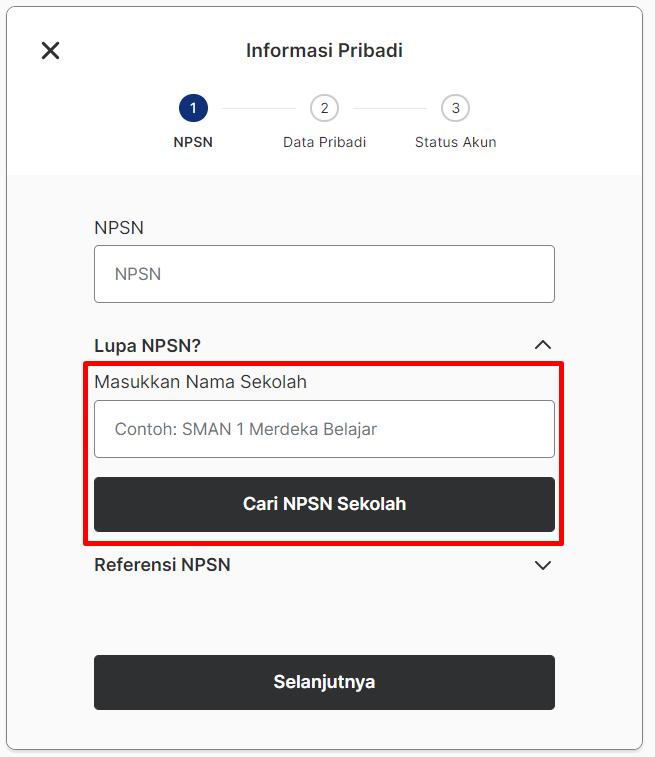Collapse Lupa NPSN section using up chevron

543,345
